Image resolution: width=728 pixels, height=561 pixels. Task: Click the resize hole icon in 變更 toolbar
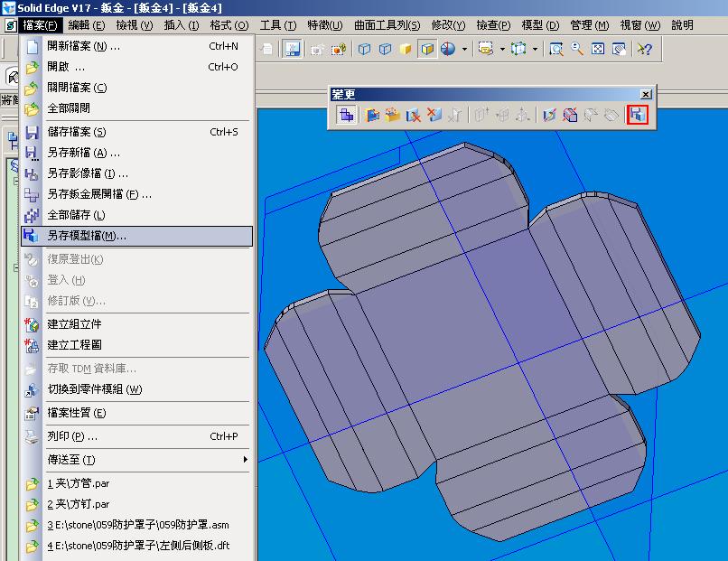(x=549, y=115)
